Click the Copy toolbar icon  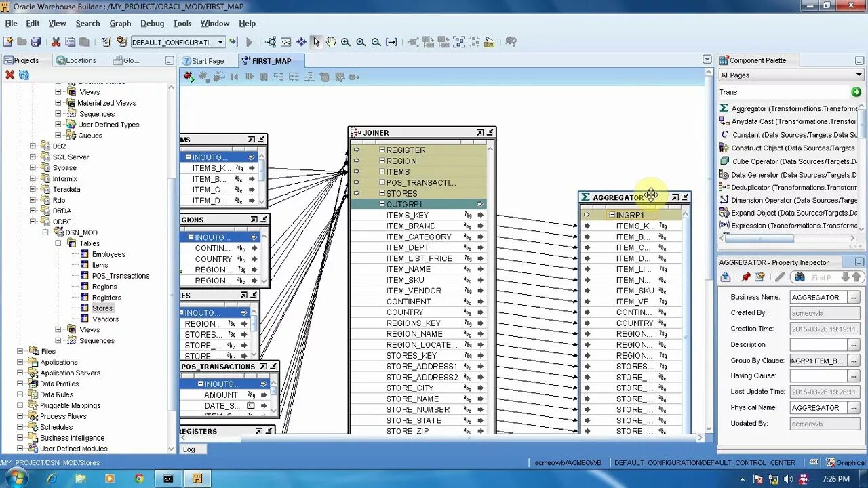(70, 42)
